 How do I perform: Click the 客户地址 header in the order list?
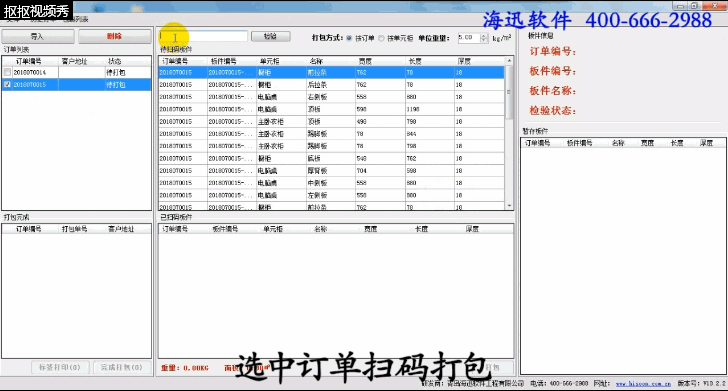[x=74, y=61]
